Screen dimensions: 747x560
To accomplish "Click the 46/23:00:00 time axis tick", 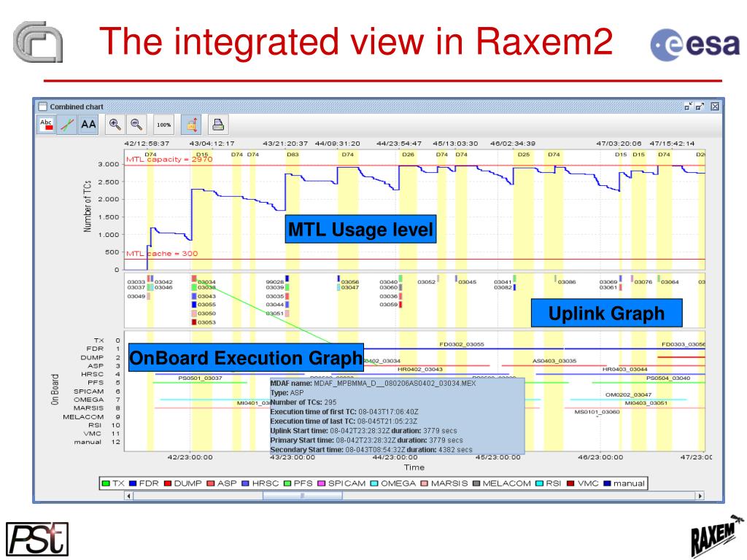I will coord(600,457).
